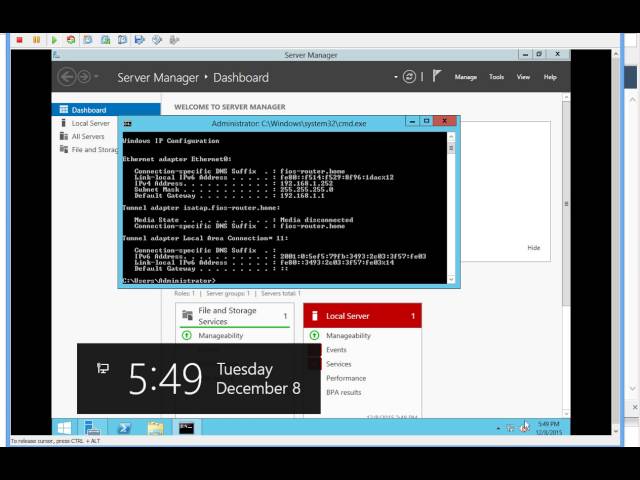Click WELCOME TO SERVER MANAGER heading
This screenshot has width=640, height=480.
click(x=230, y=107)
